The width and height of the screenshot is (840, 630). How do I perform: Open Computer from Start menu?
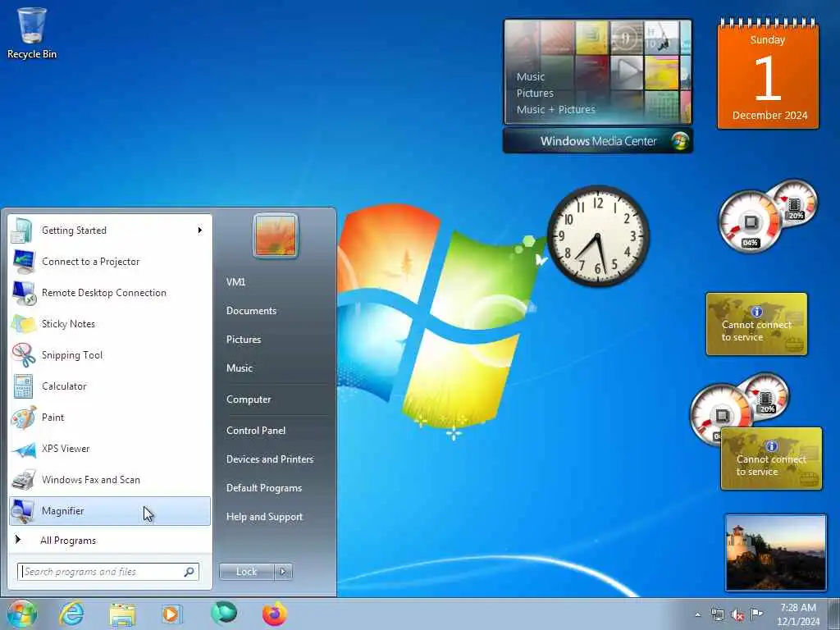(249, 399)
